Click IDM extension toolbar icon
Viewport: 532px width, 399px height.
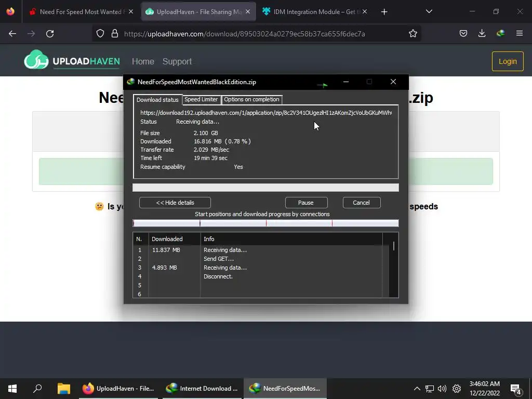(500, 33)
